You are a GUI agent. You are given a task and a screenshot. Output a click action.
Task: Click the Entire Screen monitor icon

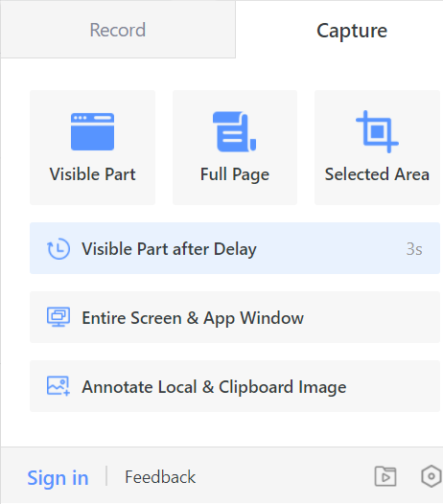tap(58, 317)
